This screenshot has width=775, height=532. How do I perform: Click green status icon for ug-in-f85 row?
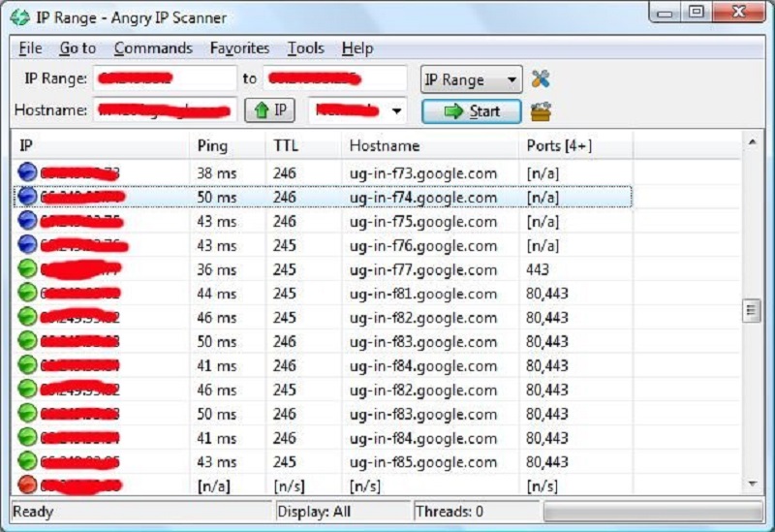coord(28,461)
